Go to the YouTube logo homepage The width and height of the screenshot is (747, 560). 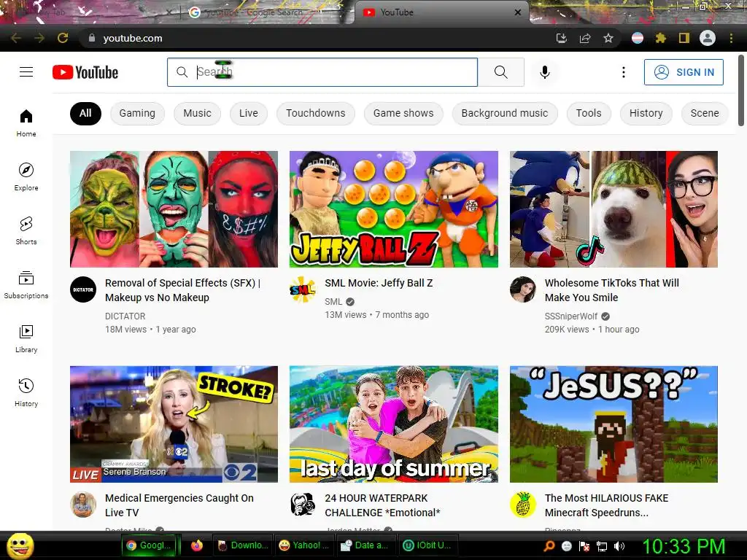(85, 72)
